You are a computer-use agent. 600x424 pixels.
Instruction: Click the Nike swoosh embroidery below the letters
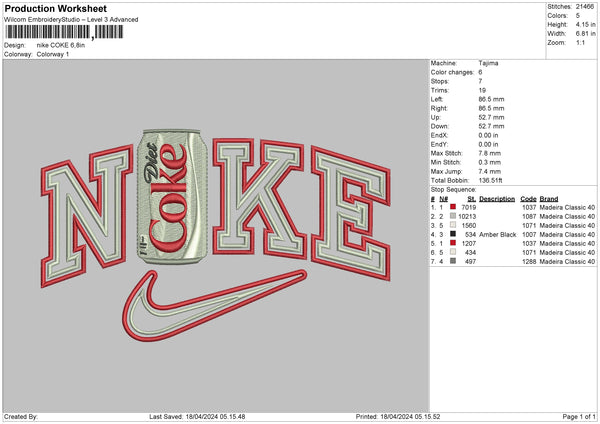coord(214,305)
